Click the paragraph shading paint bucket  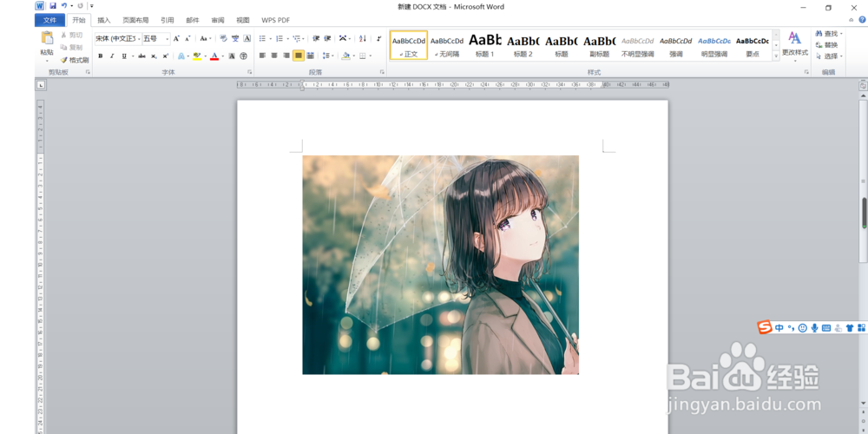pyautogui.click(x=346, y=56)
